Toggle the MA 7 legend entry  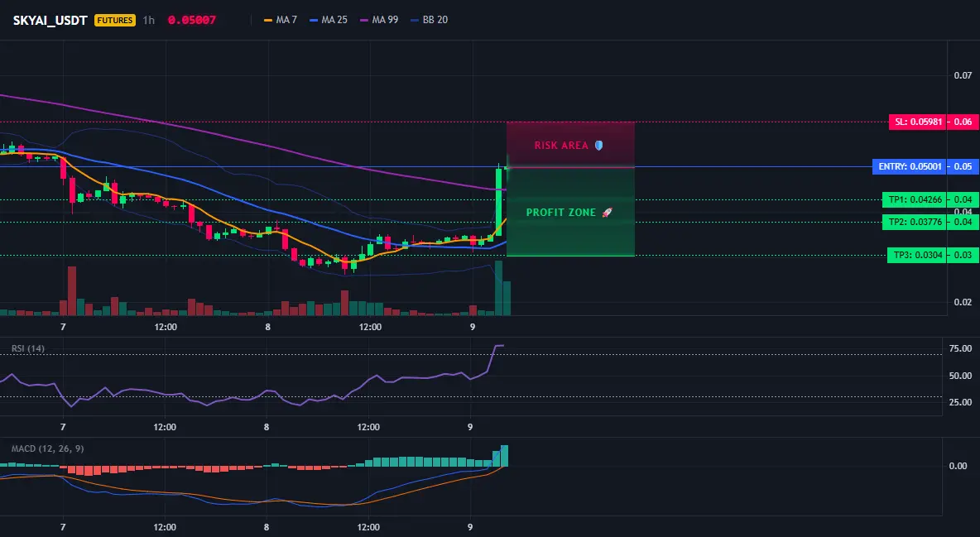pos(281,20)
